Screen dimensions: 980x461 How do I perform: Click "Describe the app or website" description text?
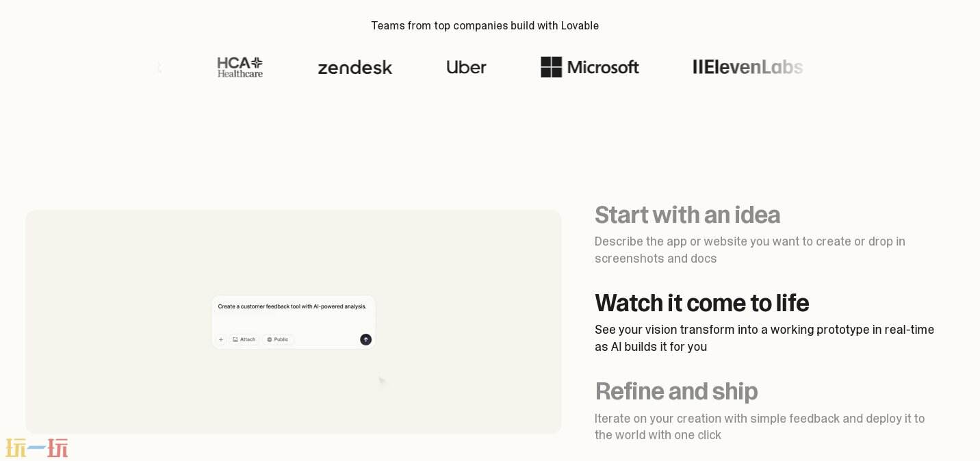point(749,250)
